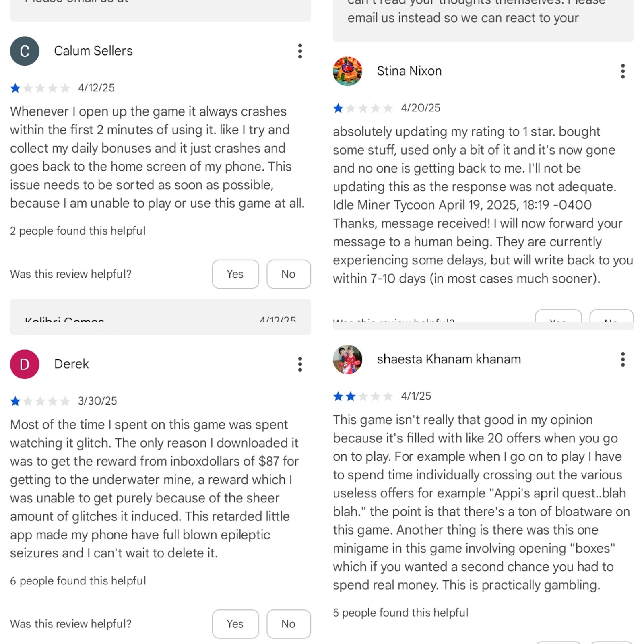Click Stina Nixon's profile picture
The height and width of the screenshot is (644, 644).
[x=347, y=71]
